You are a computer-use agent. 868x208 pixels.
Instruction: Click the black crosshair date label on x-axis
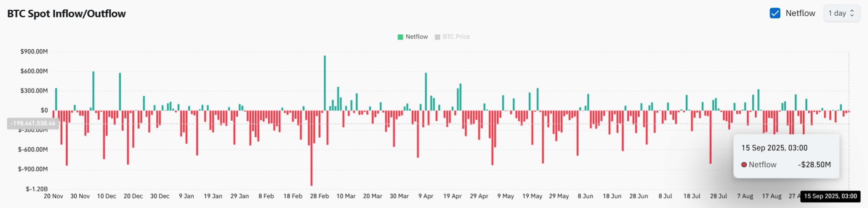pos(830,196)
